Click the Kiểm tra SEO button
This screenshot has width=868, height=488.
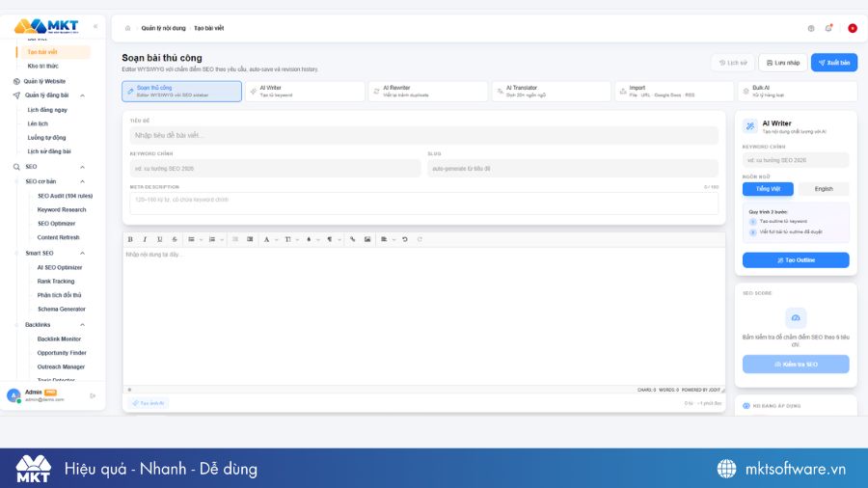tap(796, 364)
